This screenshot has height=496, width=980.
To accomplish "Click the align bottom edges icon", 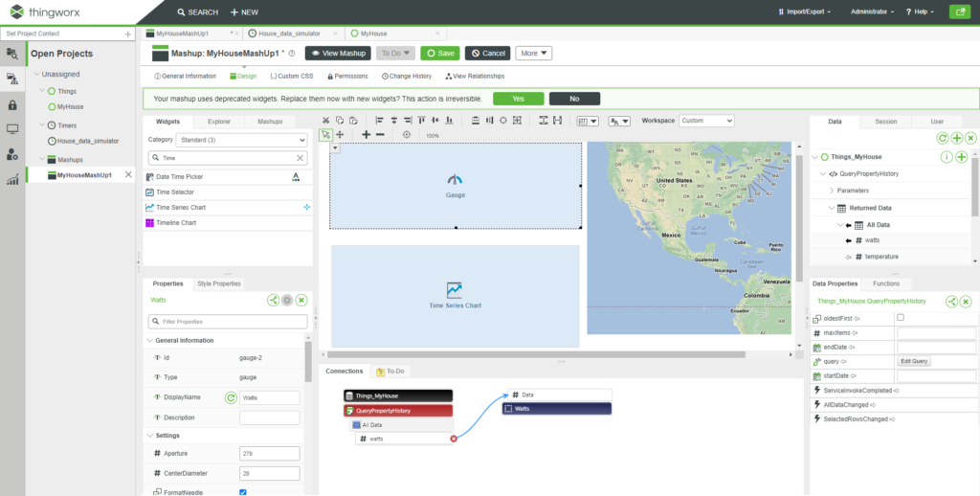I will tap(449, 121).
